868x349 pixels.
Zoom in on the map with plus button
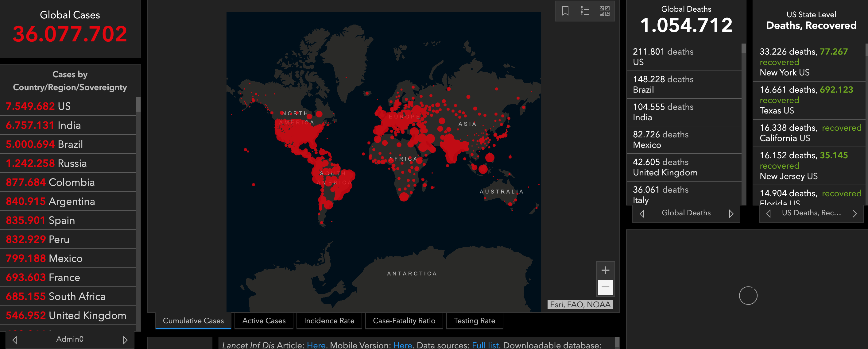(x=605, y=270)
